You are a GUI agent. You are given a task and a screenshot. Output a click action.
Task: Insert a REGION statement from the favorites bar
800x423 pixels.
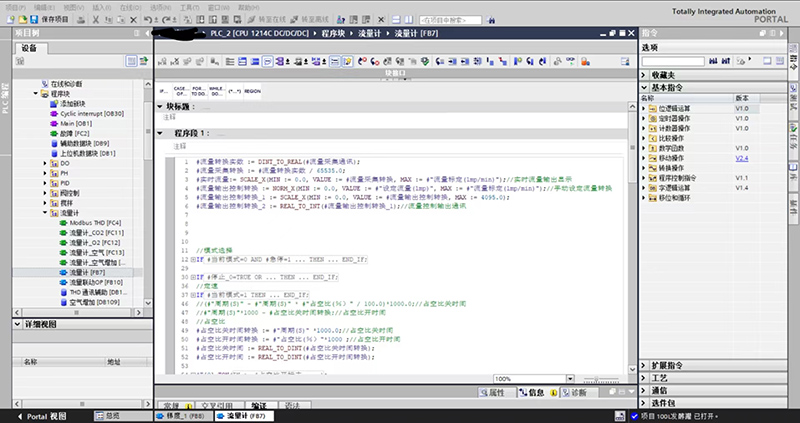(252, 90)
